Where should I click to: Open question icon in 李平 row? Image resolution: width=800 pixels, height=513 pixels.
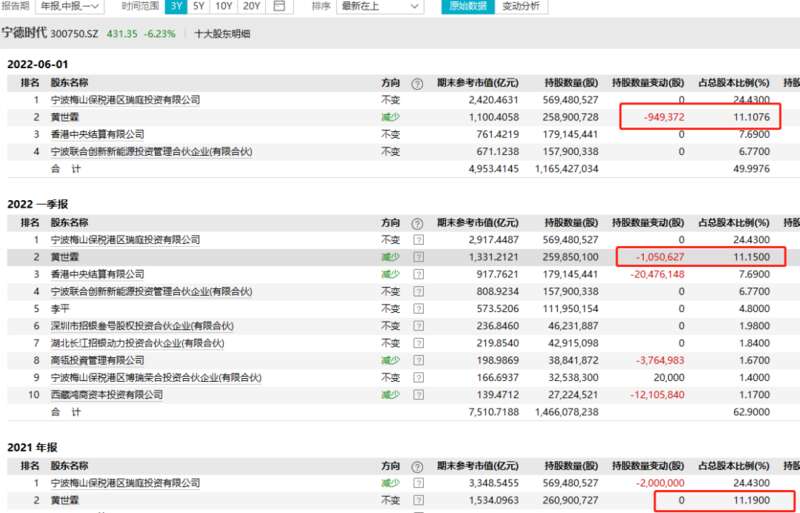(x=418, y=309)
